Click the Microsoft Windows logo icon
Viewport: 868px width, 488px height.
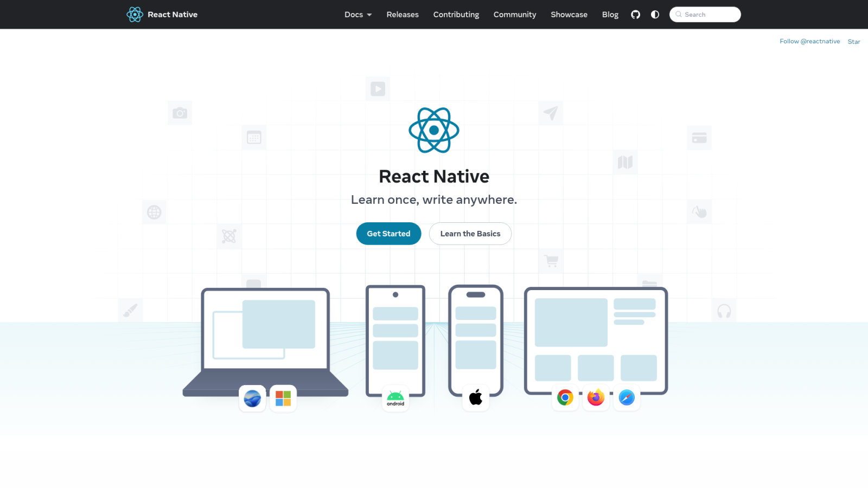283,399
